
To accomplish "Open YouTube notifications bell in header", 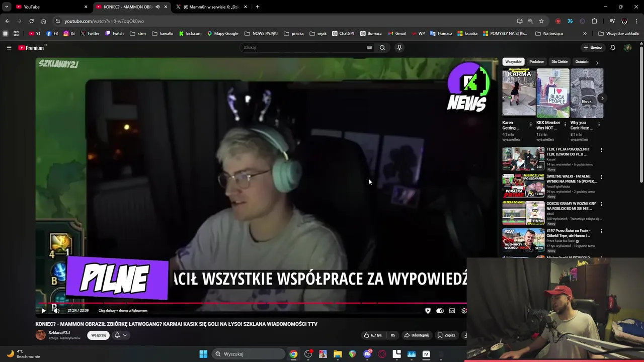I will (x=613, y=48).
